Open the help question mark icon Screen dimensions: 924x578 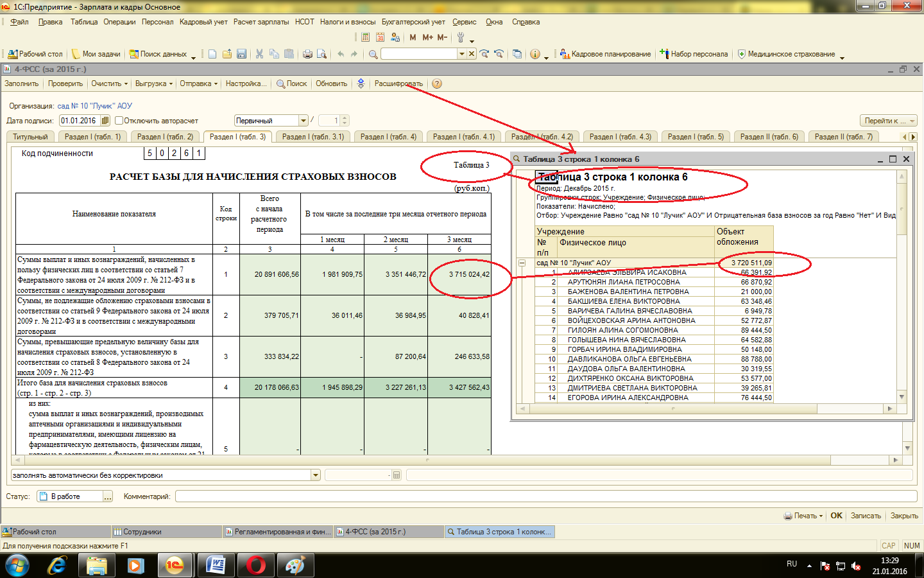click(437, 83)
